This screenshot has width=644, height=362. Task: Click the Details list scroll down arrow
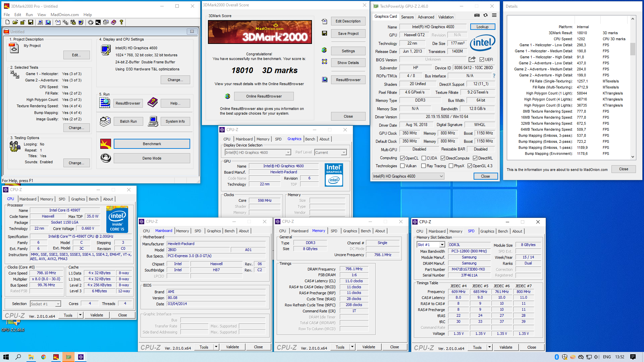(633, 157)
